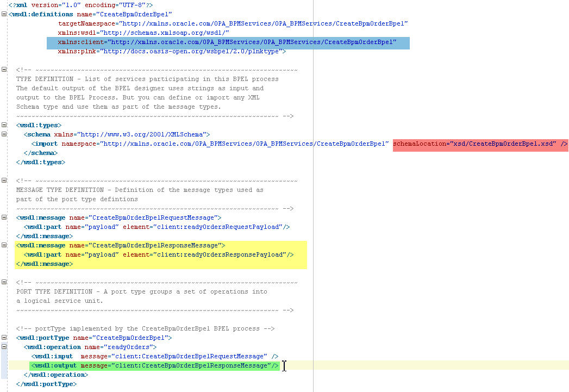Click the 'PORT TYPE DEFINITION' comment line

pyautogui.click(x=141, y=291)
